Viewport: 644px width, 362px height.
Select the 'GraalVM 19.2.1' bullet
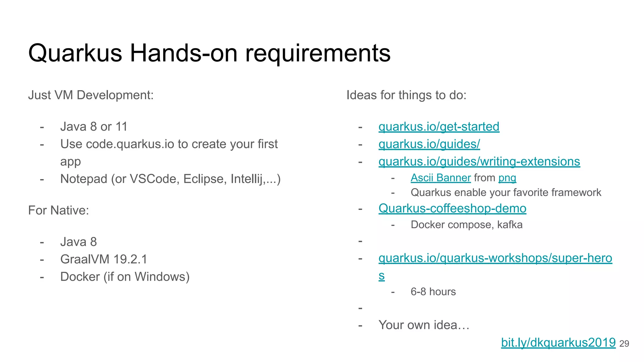[x=104, y=259]
